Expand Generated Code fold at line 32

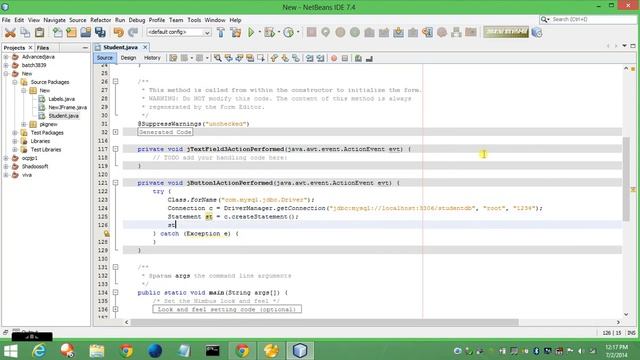point(116,132)
